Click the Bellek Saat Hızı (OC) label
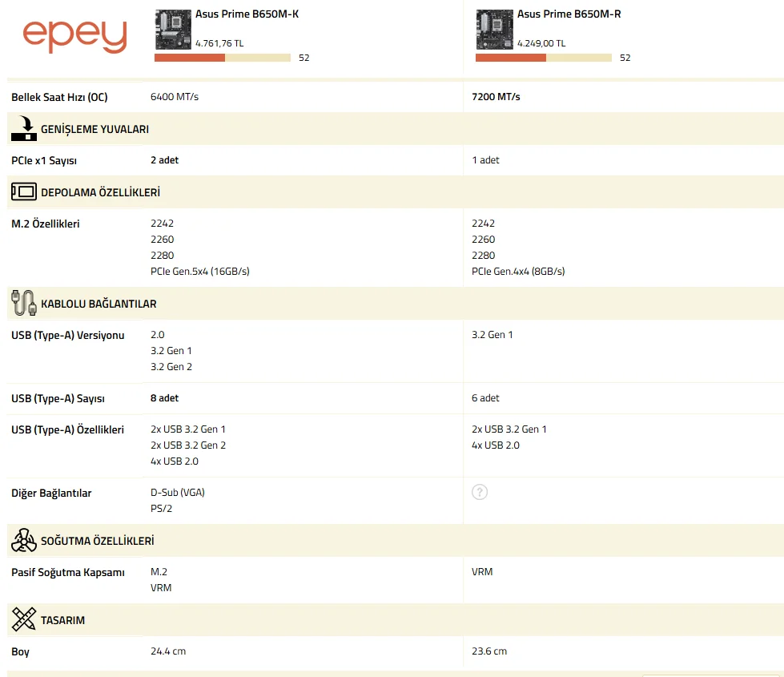 pos(59,97)
